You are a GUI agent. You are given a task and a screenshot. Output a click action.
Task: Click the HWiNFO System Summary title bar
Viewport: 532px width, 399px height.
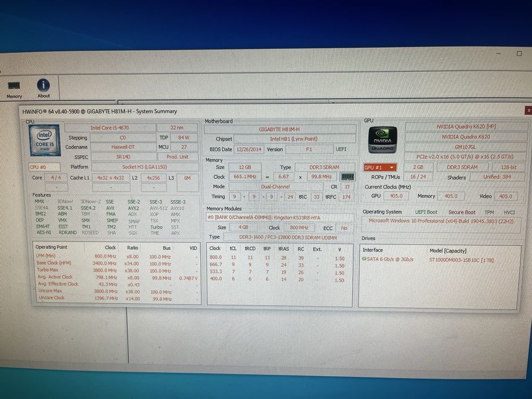click(x=271, y=111)
